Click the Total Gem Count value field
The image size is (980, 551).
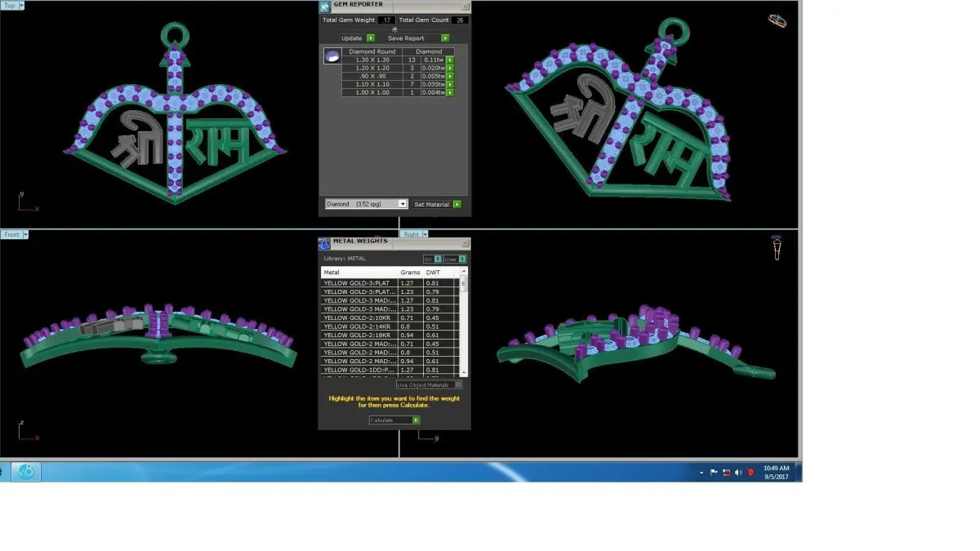[459, 20]
